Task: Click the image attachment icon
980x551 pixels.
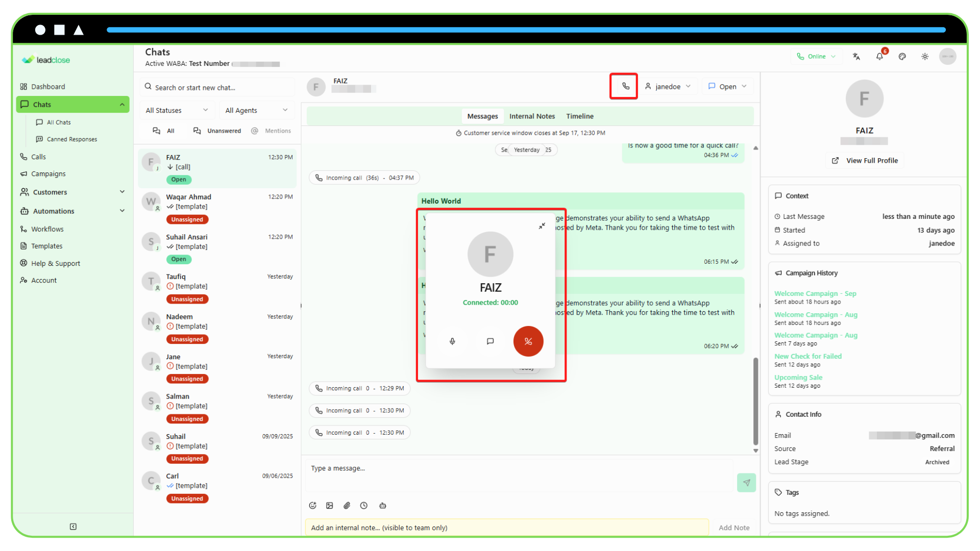Action: (x=330, y=506)
